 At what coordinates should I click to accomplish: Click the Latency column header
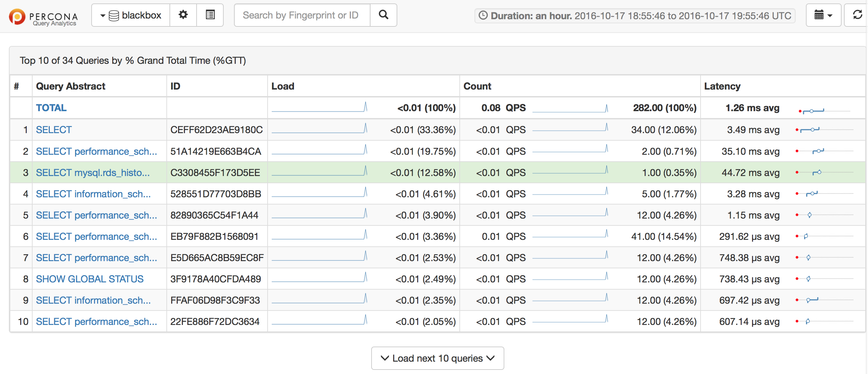pyautogui.click(x=722, y=86)
